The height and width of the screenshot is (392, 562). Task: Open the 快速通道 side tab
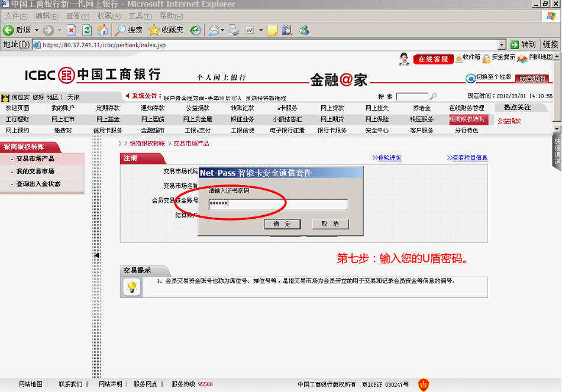pos(557,152)
